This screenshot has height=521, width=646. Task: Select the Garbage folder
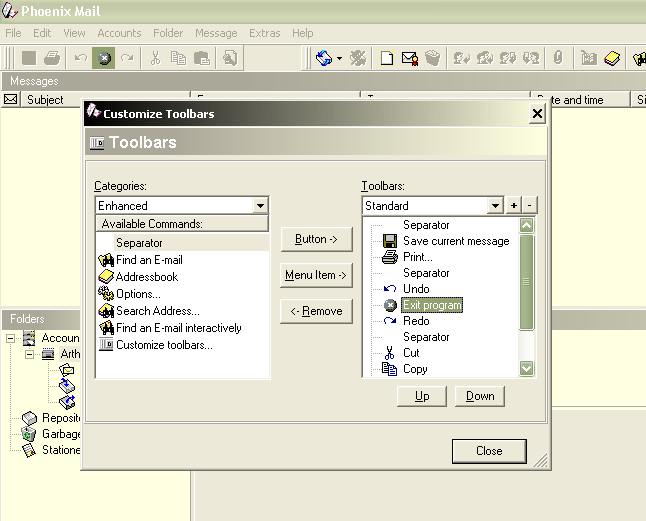61,434
